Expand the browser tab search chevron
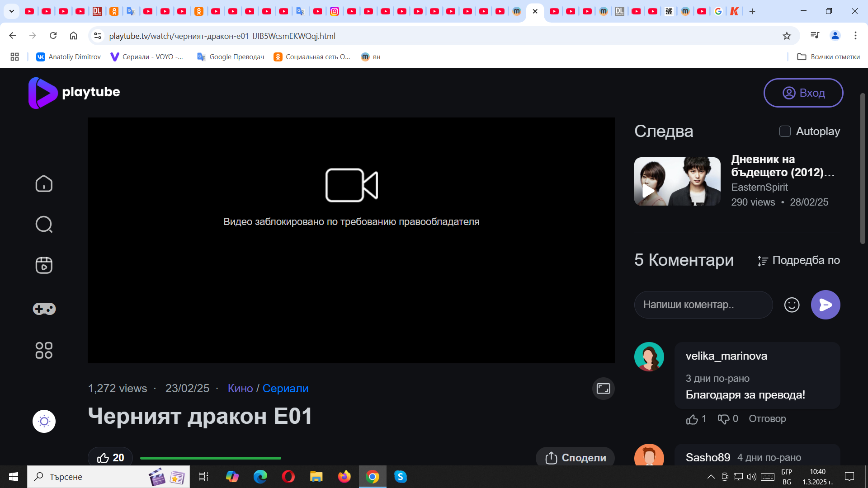 (x=12, y=11)
